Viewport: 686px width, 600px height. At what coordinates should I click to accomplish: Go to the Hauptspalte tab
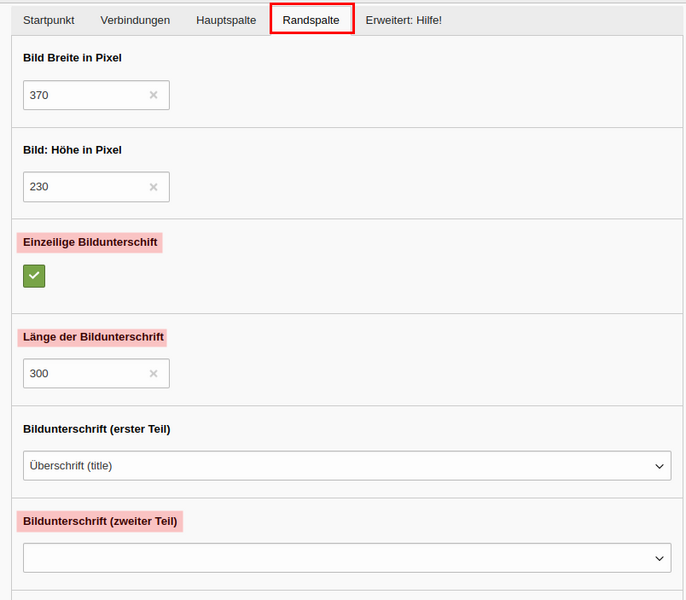coord(226,20)
